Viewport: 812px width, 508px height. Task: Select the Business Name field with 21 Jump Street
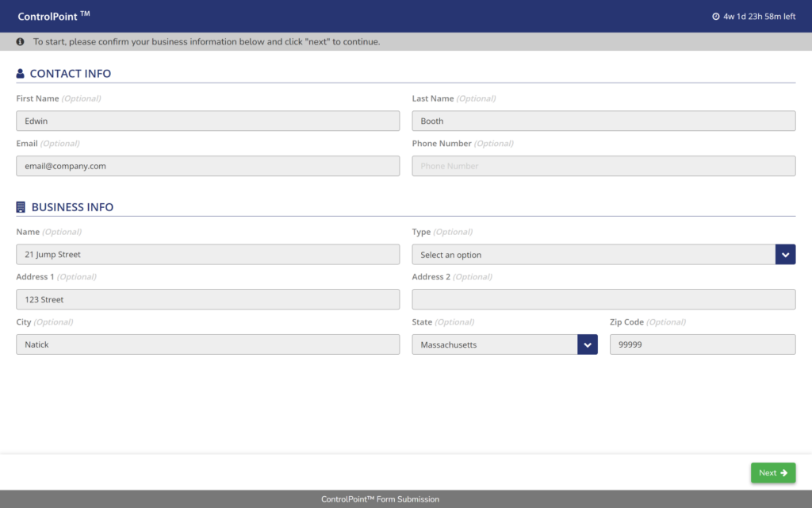208,254
